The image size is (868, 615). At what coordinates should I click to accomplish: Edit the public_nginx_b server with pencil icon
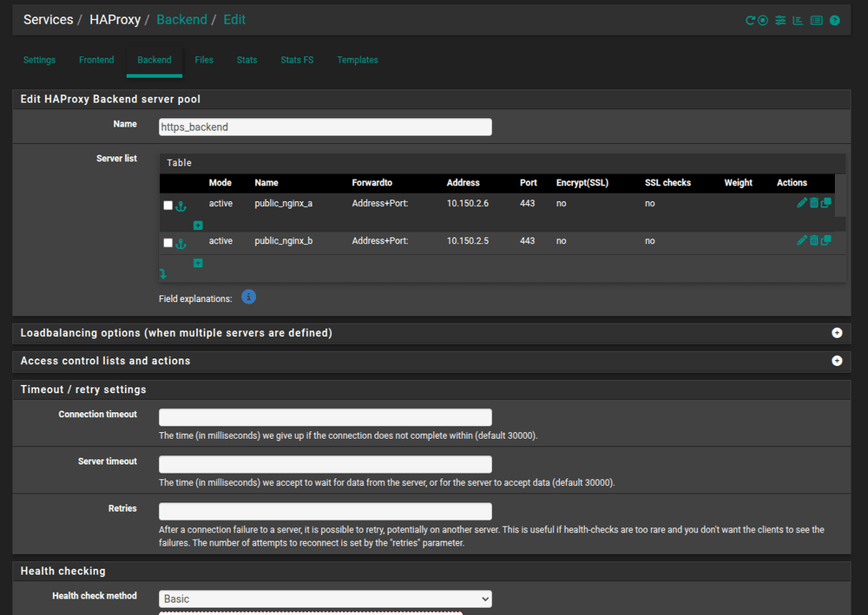pos(801,240)
